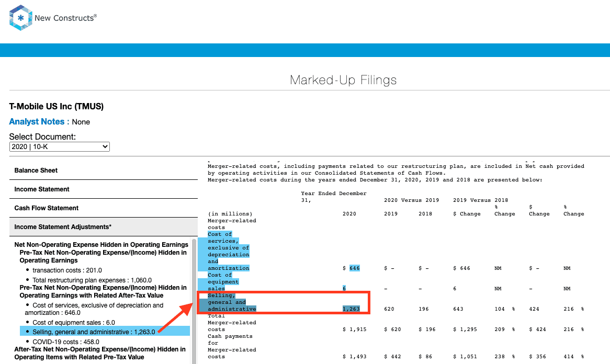The width and height of the screenshot is (610, 364).
Task: Click the 104 % change value
Action: pyautogui.click(x=504, y=309)
